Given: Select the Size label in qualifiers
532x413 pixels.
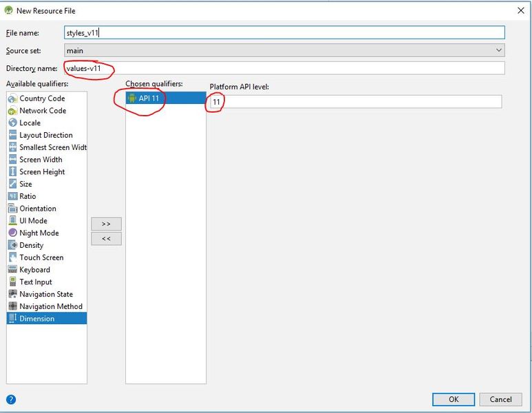Looking at the screenshot, I should click(25, 184).
